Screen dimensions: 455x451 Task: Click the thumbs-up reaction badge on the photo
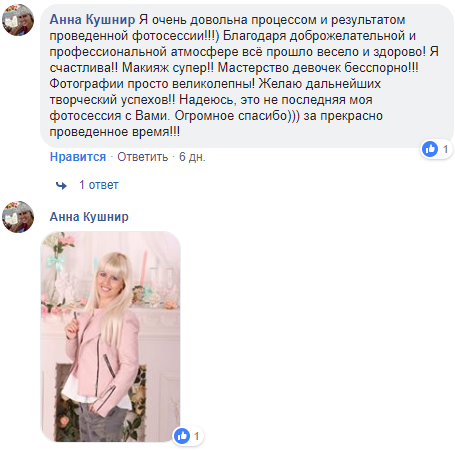pyautogui.click(x=182, y=436)
